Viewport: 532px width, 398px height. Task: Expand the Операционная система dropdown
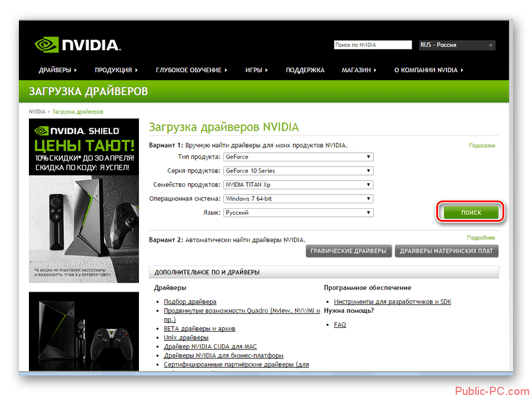[x=298, y=199]
